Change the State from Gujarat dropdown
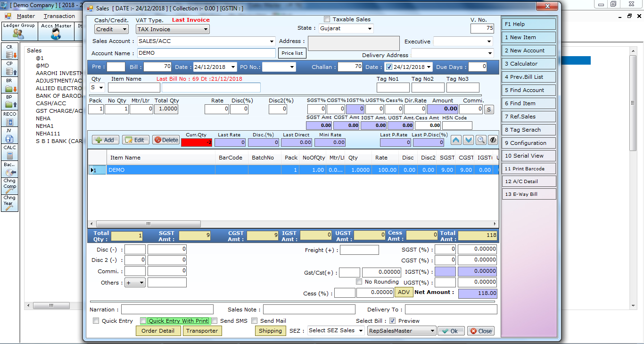 coord(369,28)
